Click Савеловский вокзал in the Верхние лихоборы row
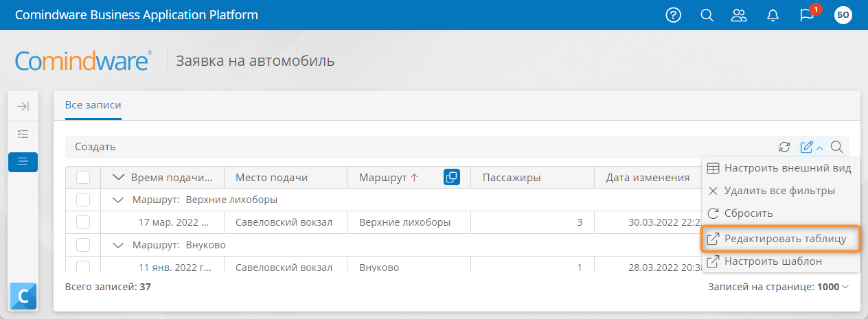The image size is (868, 319). point(284,222)
